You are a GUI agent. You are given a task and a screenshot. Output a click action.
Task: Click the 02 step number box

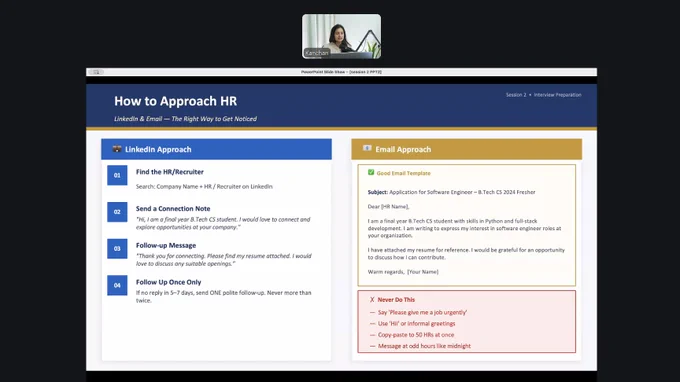pos(117,212)
